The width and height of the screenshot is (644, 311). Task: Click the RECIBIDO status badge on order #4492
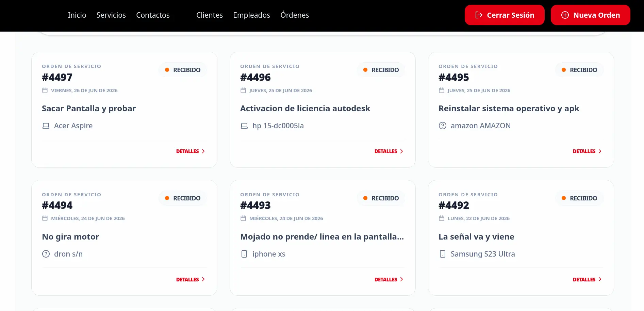pyautogui.click(x=579, y=198)
